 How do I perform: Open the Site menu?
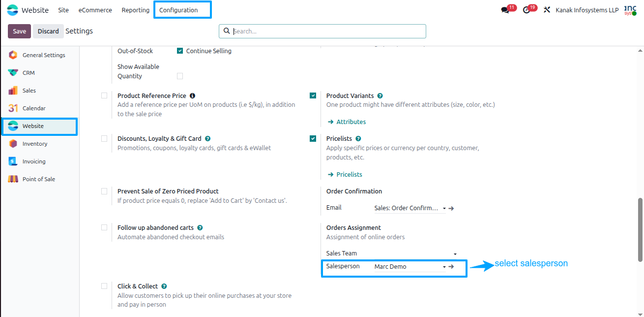63,10
